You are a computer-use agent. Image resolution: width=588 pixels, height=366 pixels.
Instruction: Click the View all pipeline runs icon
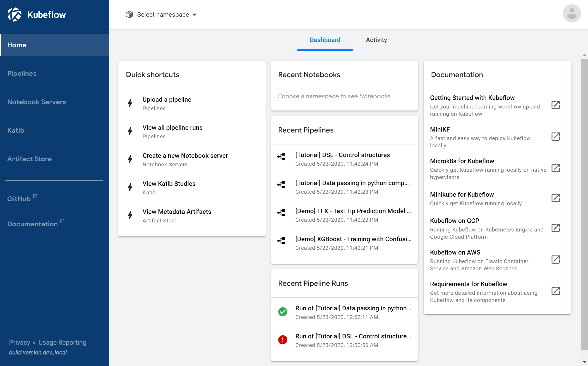pyautogui.click(x=130, y=131)
